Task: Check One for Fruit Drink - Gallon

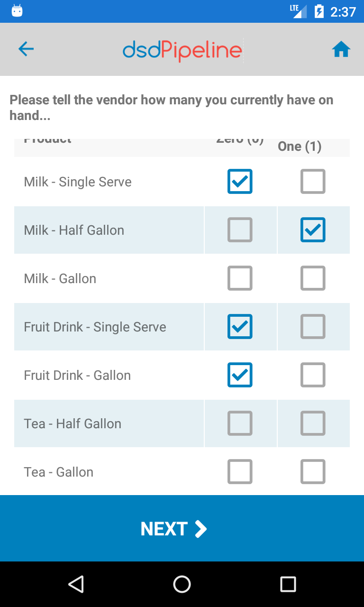Action: click(313, 375)
